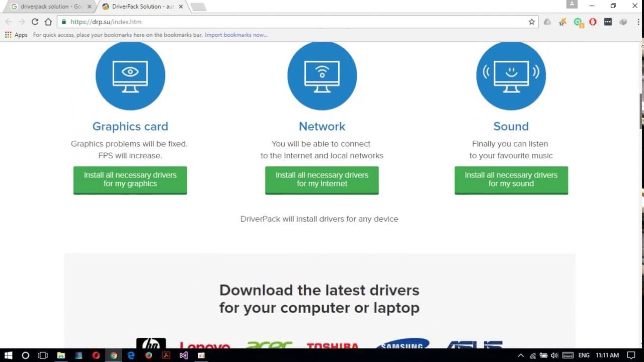
Task: Click text 'Finally you can listen'
Action: [x=510, y=144]
